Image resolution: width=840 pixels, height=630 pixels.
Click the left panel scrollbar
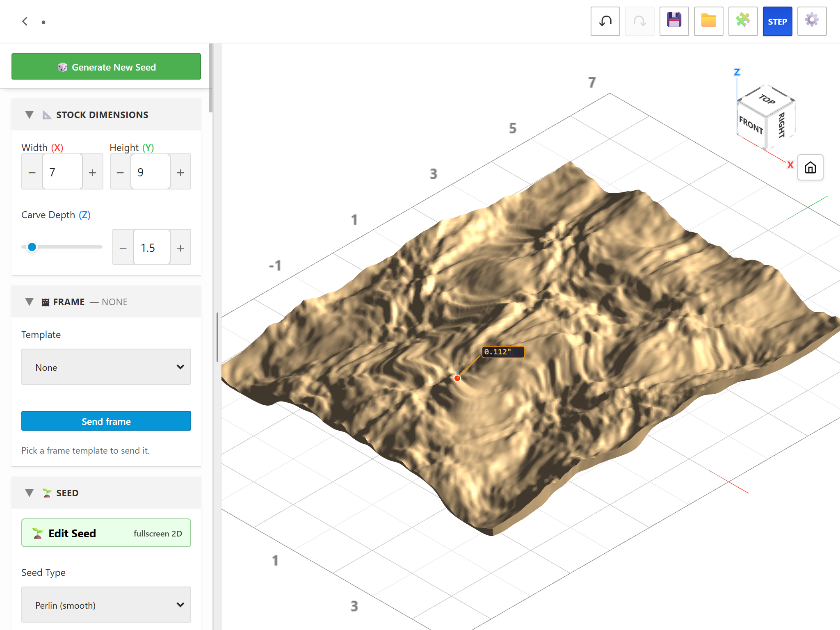tap(211, 78)
